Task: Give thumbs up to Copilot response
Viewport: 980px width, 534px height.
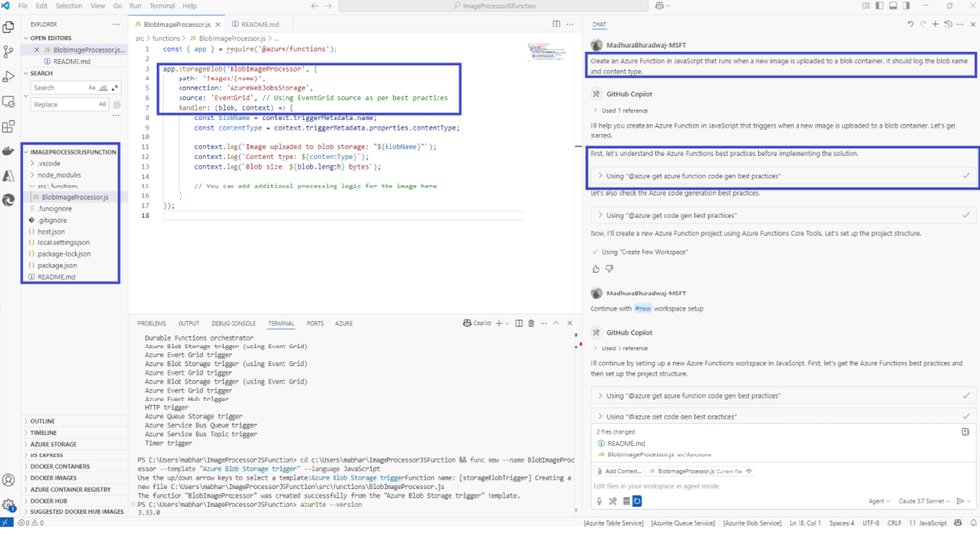Action: click(595, 269)
